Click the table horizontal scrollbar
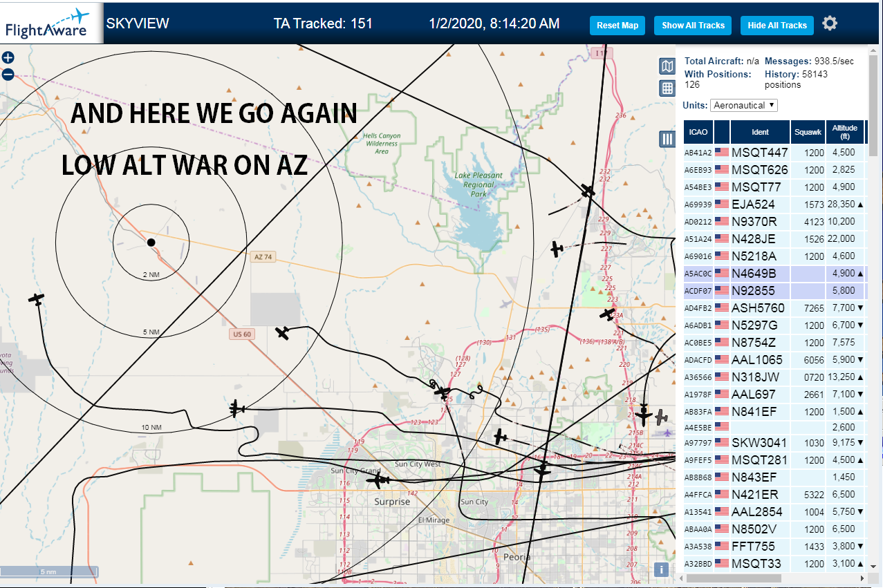The width and height of the screenshot is (883, 588). (x=733, y=578)
